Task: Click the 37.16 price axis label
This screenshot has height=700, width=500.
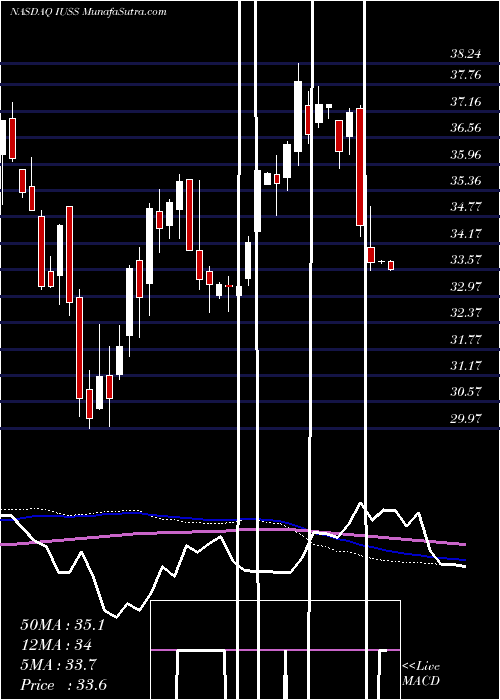Action: 466,102
